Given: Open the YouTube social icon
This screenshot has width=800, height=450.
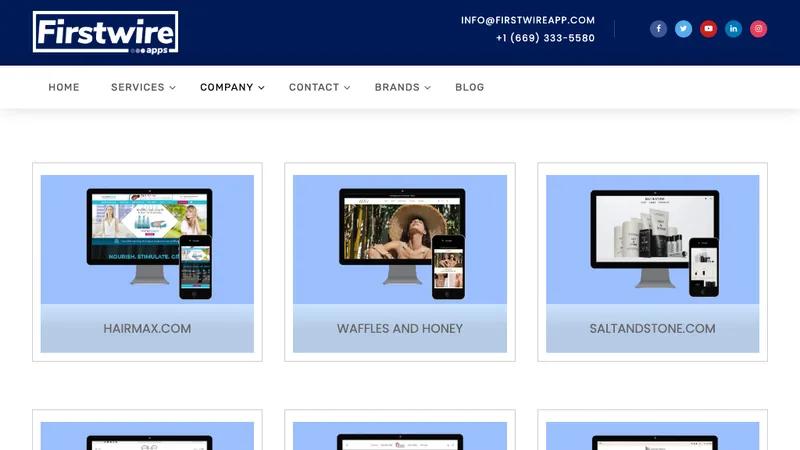Looking at the screenshot, I should point(708,29).
